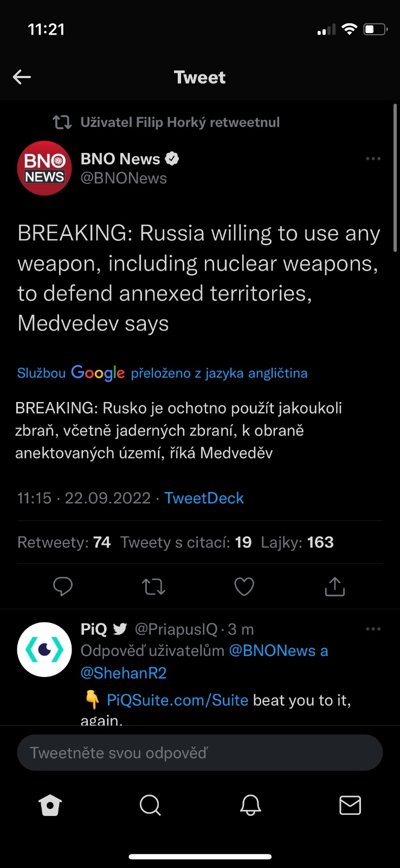The width and height of the screenshot is (400, 868).
Task: View the 19 quote tweets
Action: [186, 542]
